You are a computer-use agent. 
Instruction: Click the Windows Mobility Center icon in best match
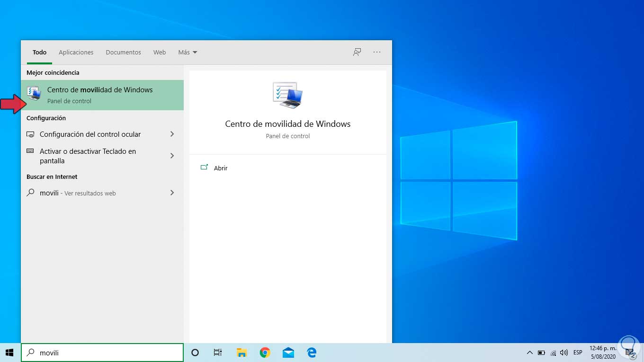point(34,93)
